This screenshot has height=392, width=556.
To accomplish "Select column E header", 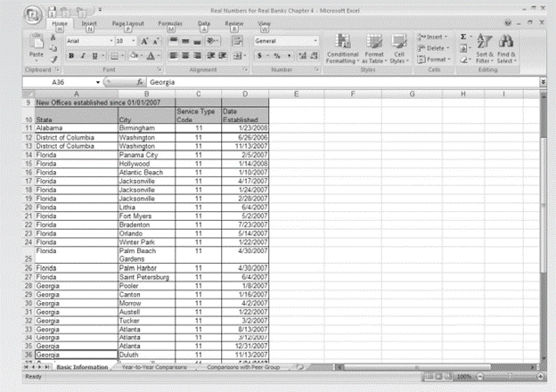I will coord(296,94).
